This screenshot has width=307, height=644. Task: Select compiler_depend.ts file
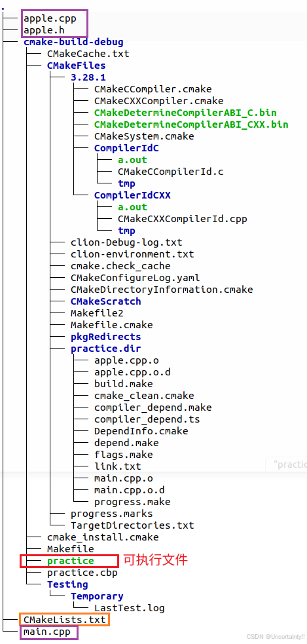[147, 419]
